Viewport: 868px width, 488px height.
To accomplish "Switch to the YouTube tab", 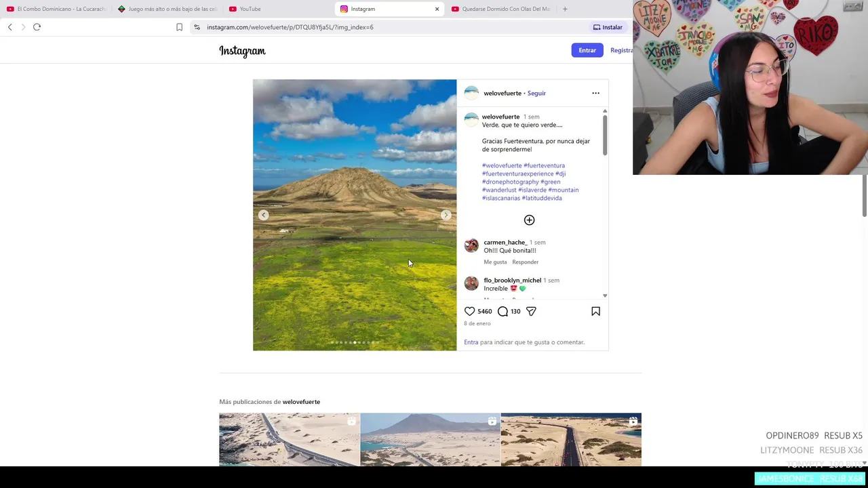I will [278, 9].
